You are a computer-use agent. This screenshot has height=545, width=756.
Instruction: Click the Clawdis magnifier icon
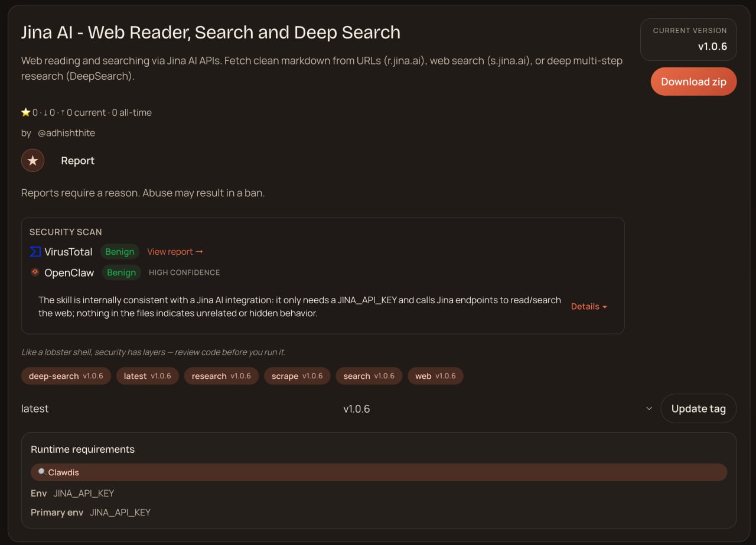(41, 472)
